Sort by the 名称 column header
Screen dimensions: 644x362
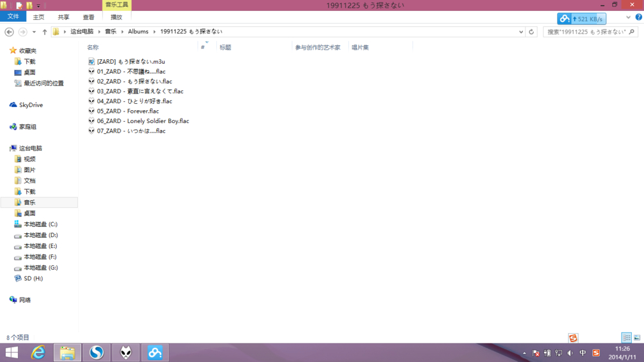pyautogui.click(x=93, y=47)
